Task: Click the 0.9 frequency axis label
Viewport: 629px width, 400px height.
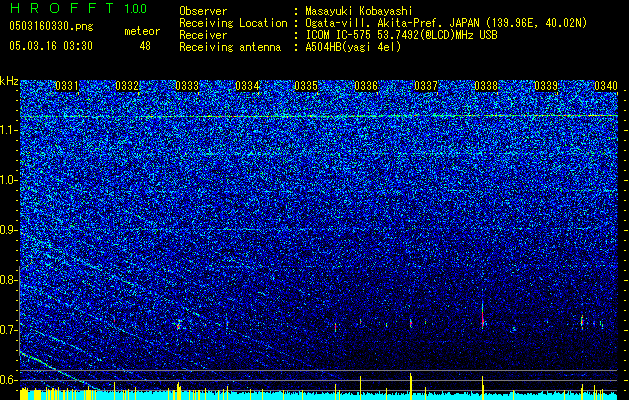Action: 8,230
